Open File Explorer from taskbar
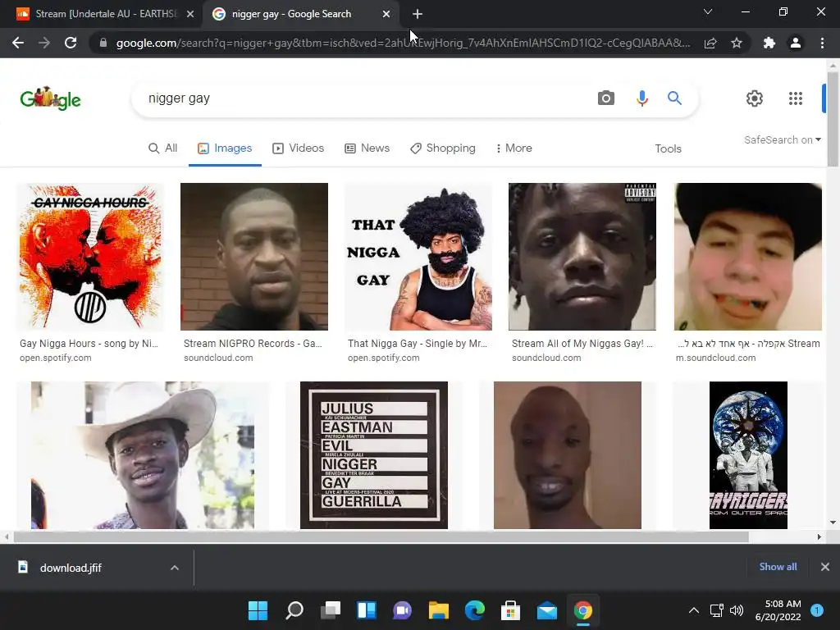 (x=438, y=610)
